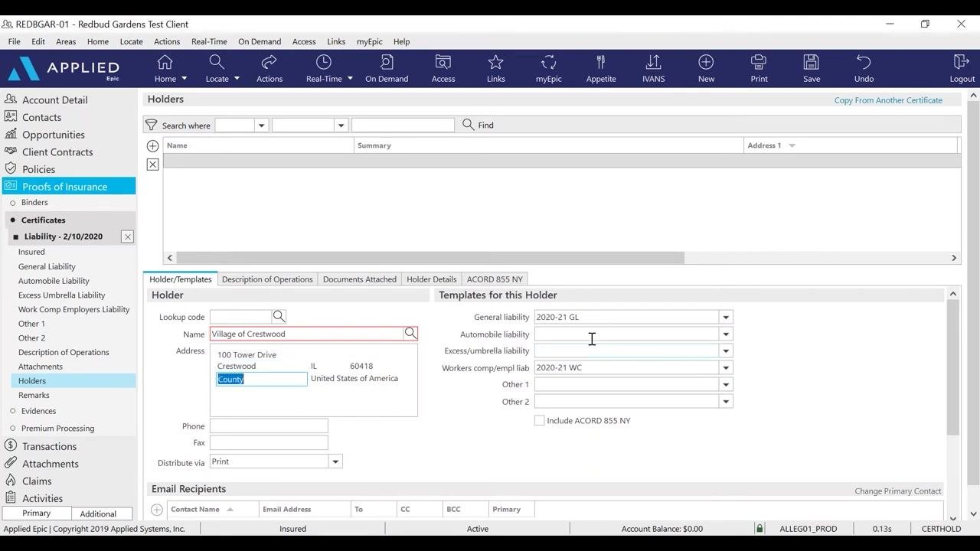Click Change Primary Contact link
The height and width of the screenshot is (551, 980).
(x=898, y=491)
